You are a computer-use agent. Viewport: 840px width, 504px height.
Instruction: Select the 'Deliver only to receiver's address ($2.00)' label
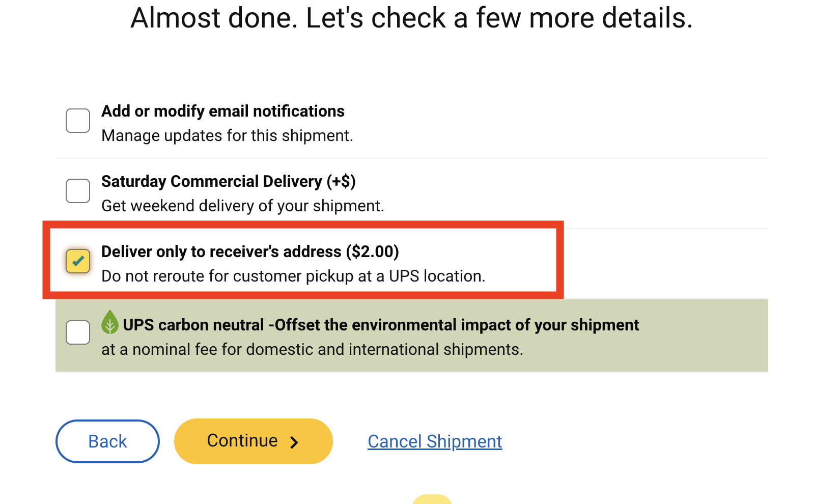click(x=249, y=251)
